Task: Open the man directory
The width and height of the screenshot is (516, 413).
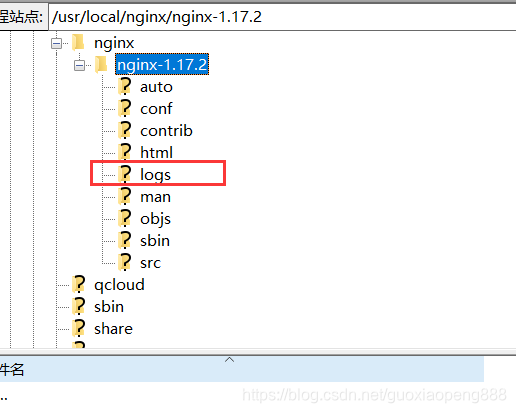Action: click(155, 197)
